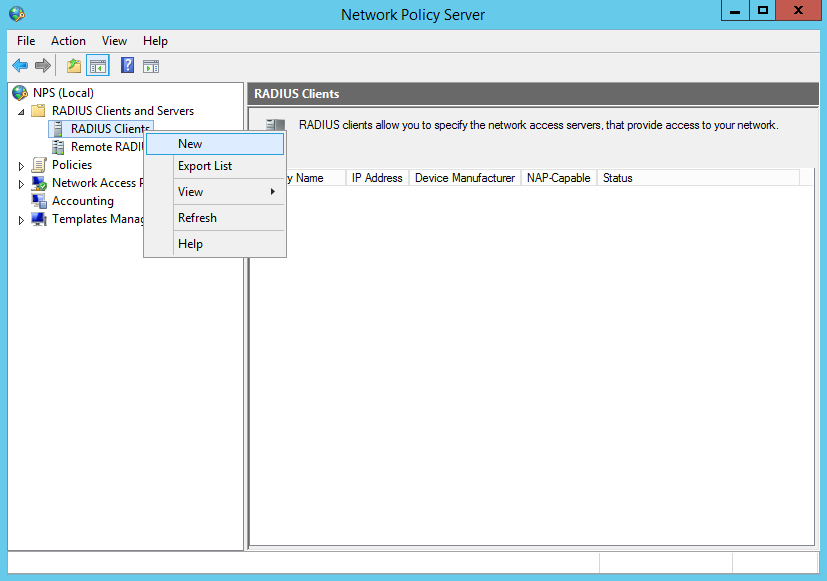Image resolution: width=827 pixels, height=581 pixels.
Task: Toggle Show/Hide Action Pane toolbar icon
Action: 151,66
